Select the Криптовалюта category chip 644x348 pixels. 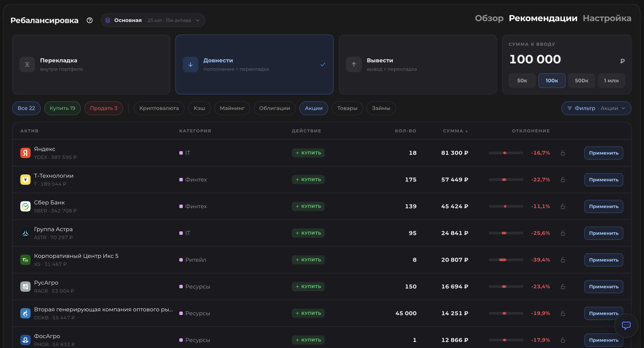[x=159, y=108]
